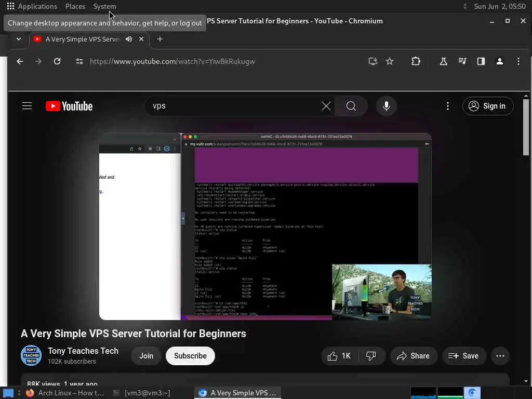Open Tony Teaches Tech channel avatar
The image size is (532, 399).
point(31,355)
